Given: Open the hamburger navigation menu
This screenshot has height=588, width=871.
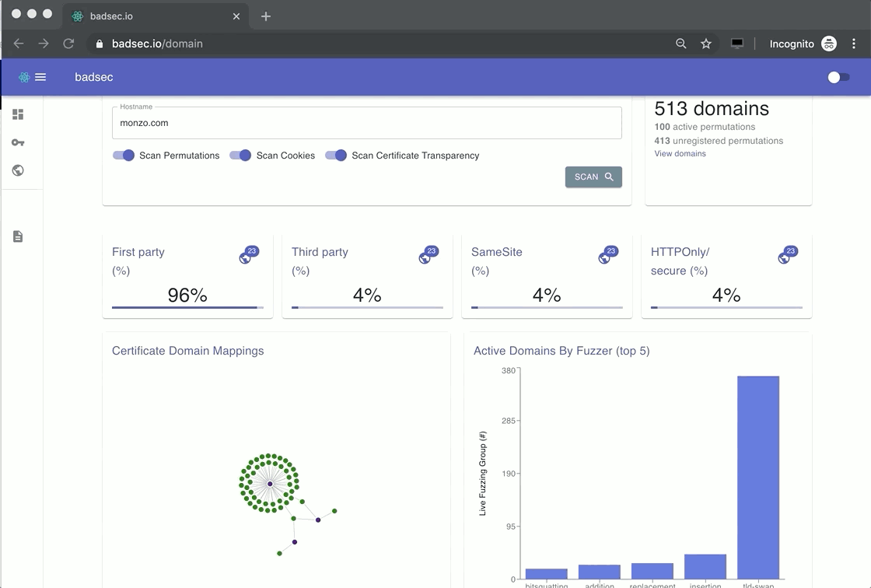Looking at the screenshot, I should pos(40,77).
